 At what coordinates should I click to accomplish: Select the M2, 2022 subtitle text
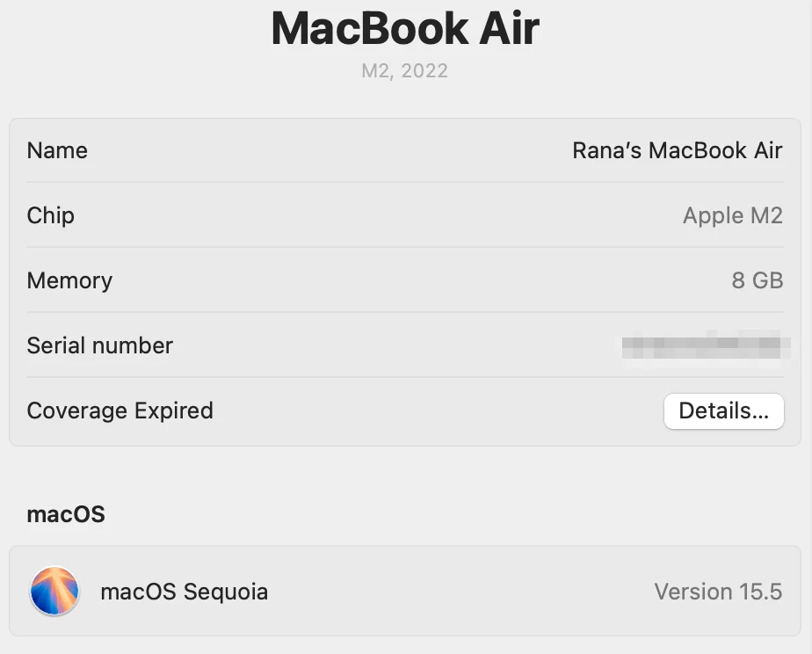coord(405,70)
